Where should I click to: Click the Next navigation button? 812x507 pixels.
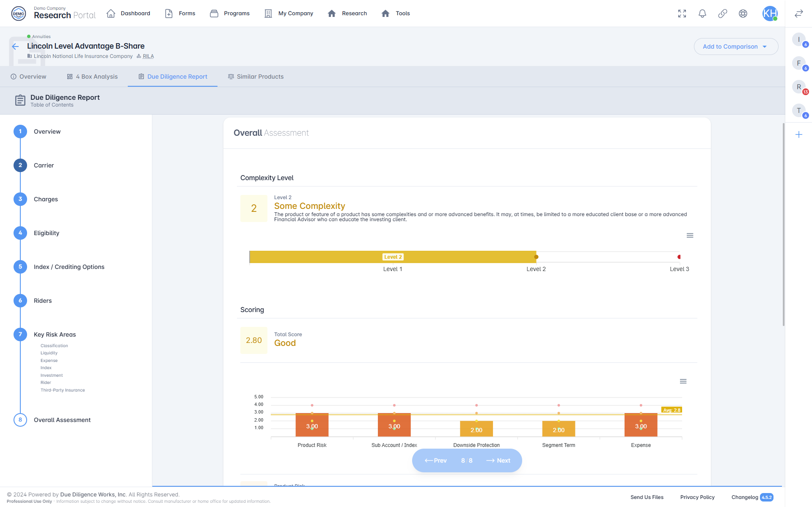click(x=498, y=460)
